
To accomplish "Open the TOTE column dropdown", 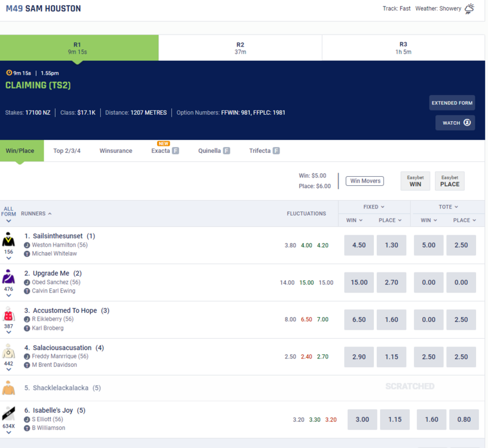I will click(447, 207).
